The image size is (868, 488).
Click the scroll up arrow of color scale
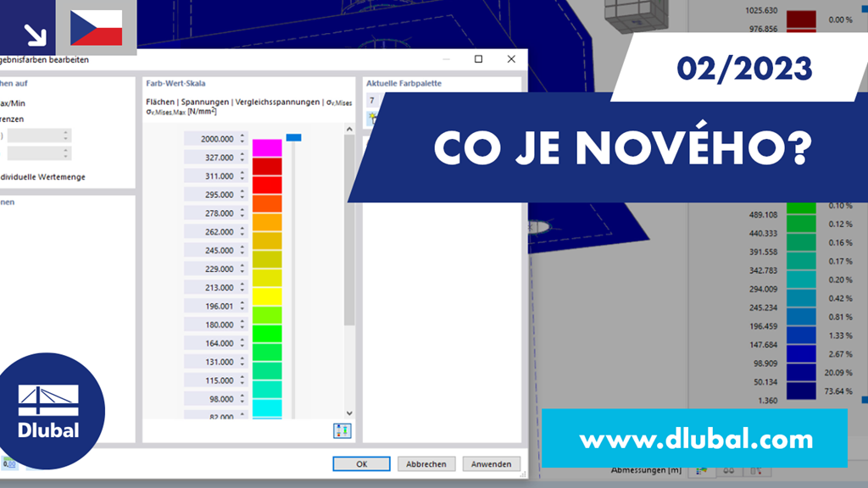[349, 129]
